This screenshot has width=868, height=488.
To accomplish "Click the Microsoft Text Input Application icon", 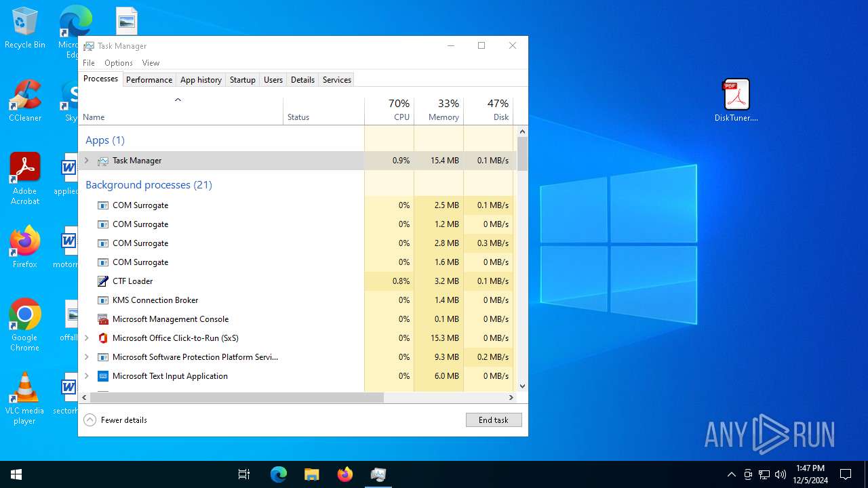I will tap(103, 376).
